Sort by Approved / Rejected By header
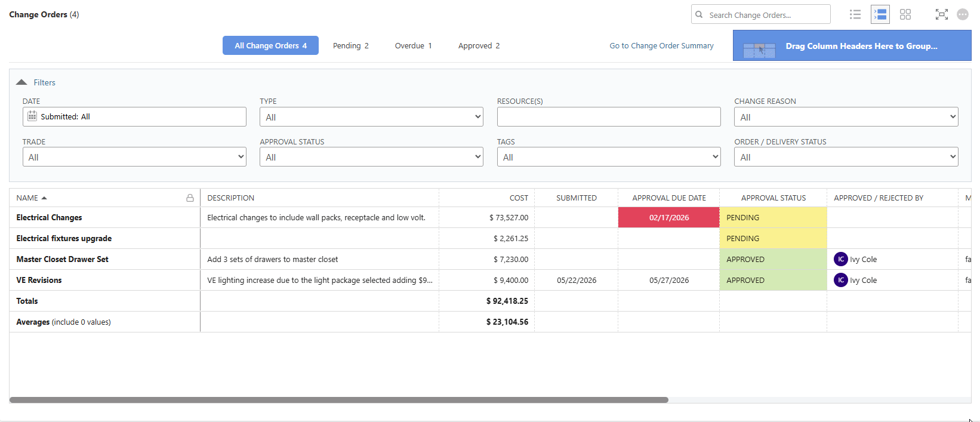980x422 pixels. (x=879, y=198)
